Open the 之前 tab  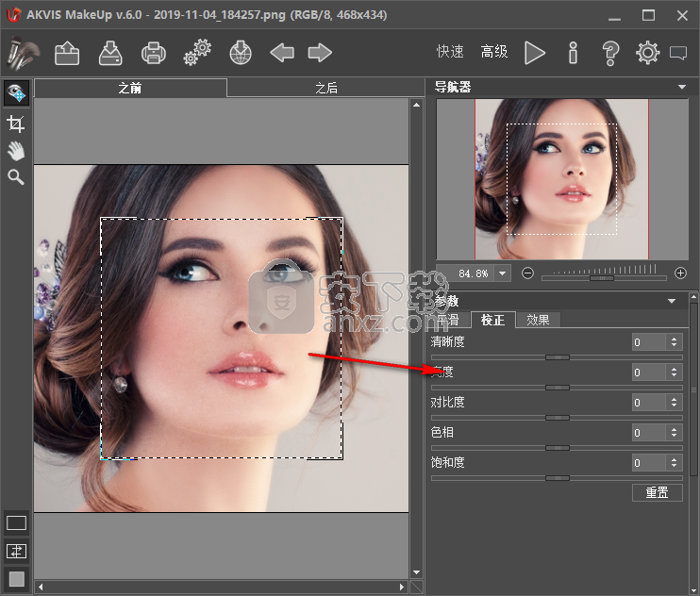click(x=130, y=88)
